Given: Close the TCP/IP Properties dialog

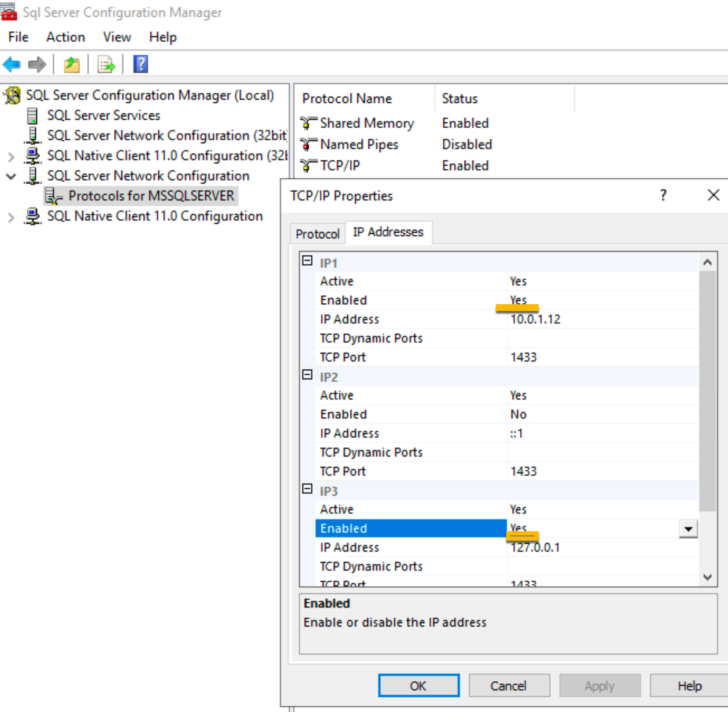Looking at the screenshot, I should coord(713,195).
